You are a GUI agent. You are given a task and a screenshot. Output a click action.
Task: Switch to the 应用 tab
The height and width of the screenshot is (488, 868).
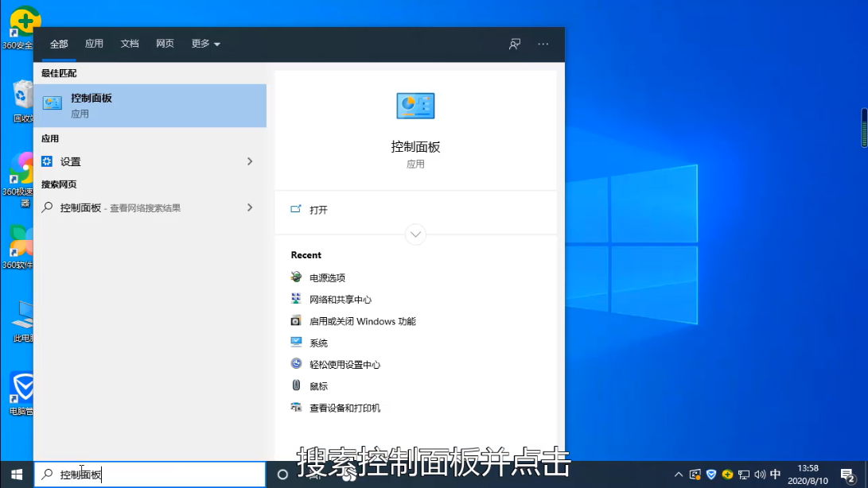(x=94, y=44)
